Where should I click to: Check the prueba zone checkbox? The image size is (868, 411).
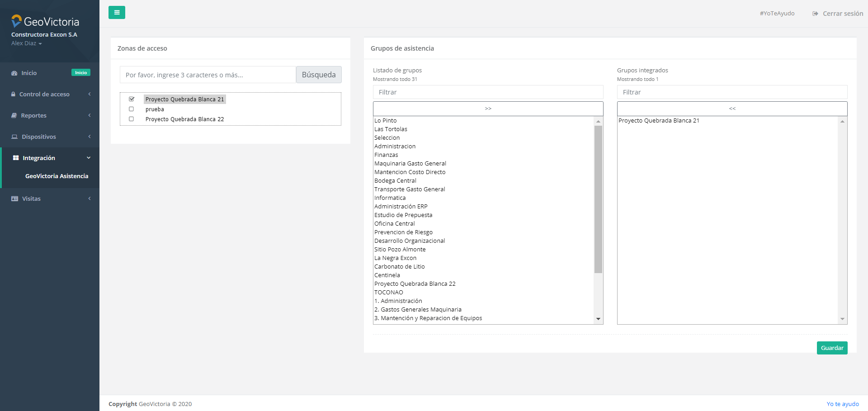point(132,109)
